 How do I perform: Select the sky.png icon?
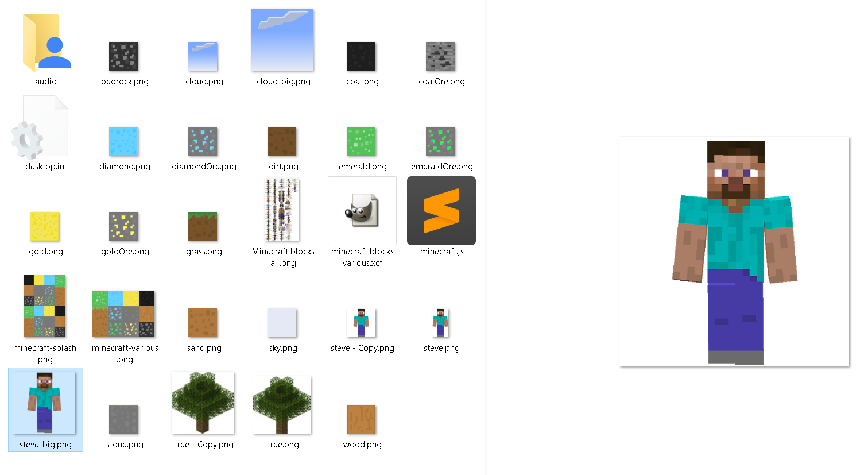[x=282, y=323]
